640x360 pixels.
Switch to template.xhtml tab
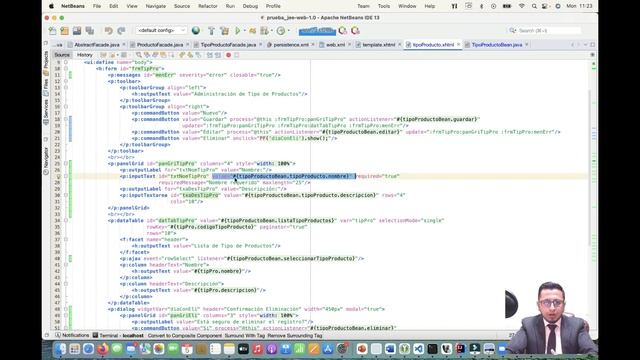379,44
